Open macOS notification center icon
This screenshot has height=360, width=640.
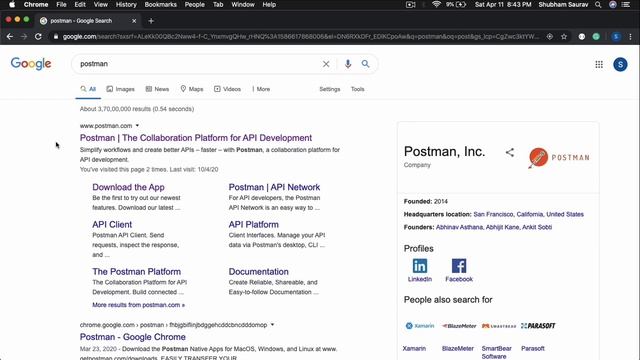625,4
